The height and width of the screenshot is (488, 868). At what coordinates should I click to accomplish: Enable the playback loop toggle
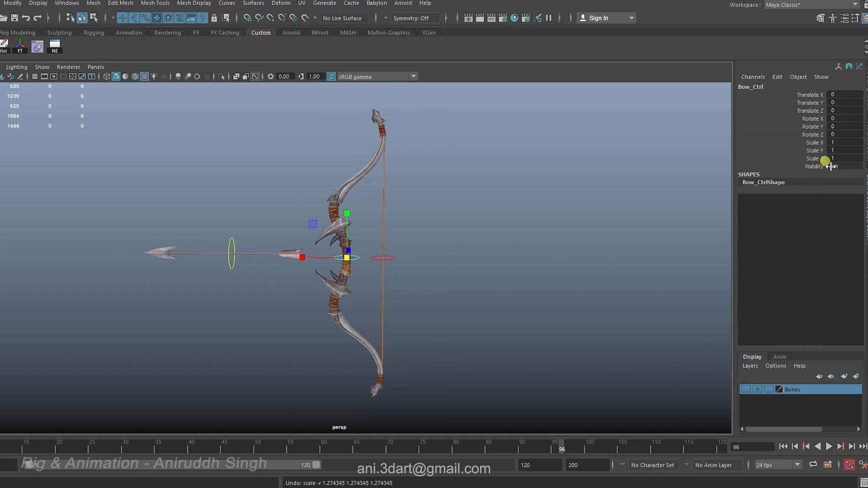click(x=813, y=465)
